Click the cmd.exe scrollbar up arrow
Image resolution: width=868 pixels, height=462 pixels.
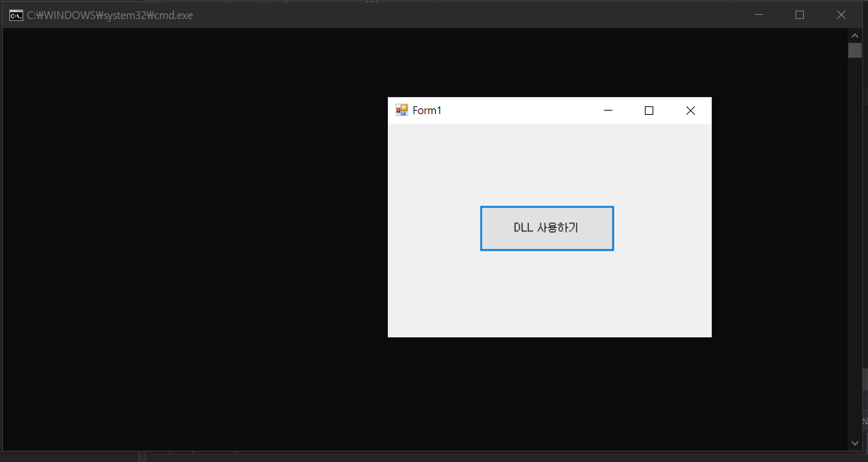pos(855,35)
